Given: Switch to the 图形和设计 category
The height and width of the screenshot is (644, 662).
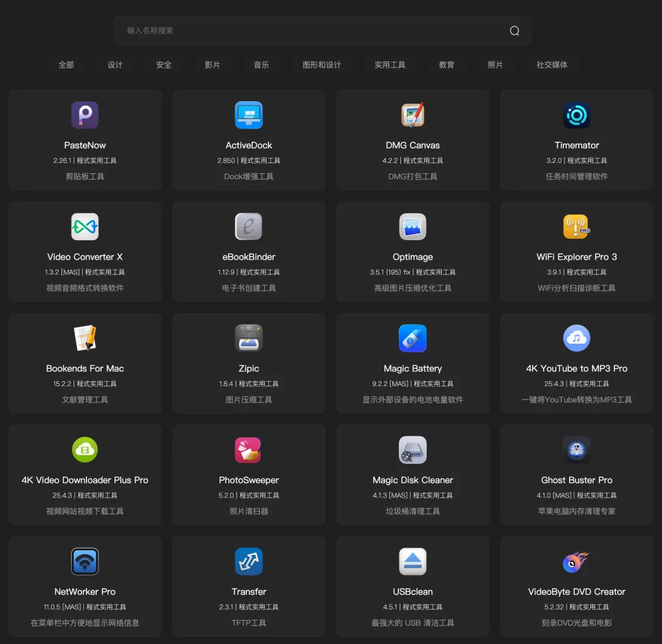Looking at the screenshot, I should coord(322,65).
